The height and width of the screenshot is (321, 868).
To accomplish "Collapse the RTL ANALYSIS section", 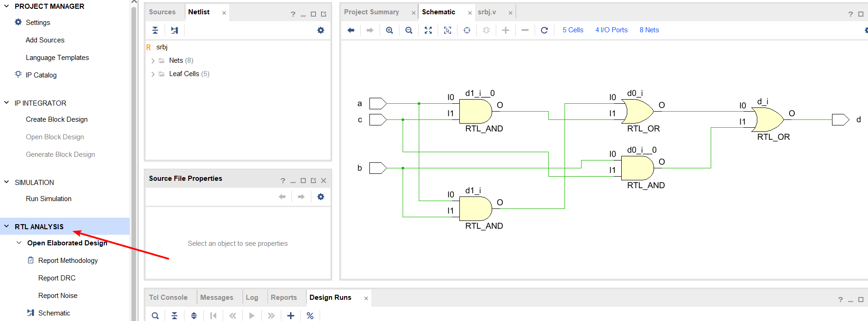I will [6, 226].
